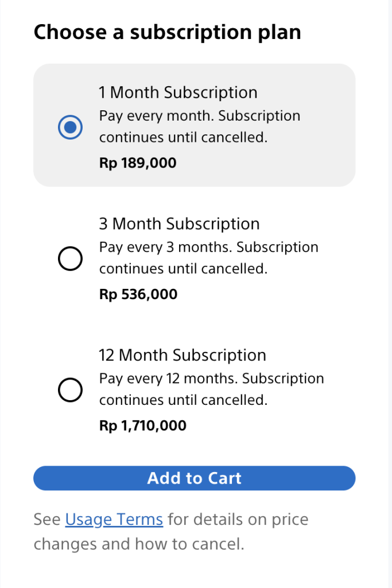Select the 3 Month Subscription radio button
392x588 pixels.
[x=70, y=258]
